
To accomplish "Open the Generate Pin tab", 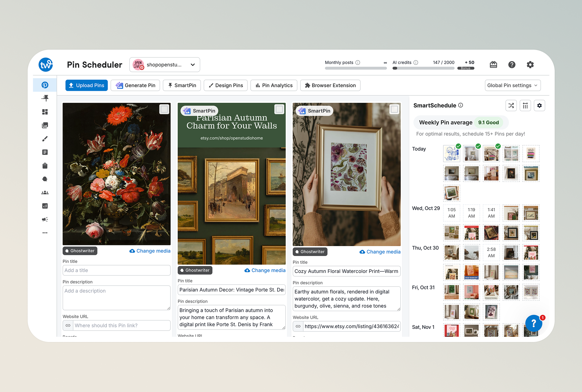I will [135, 86].
